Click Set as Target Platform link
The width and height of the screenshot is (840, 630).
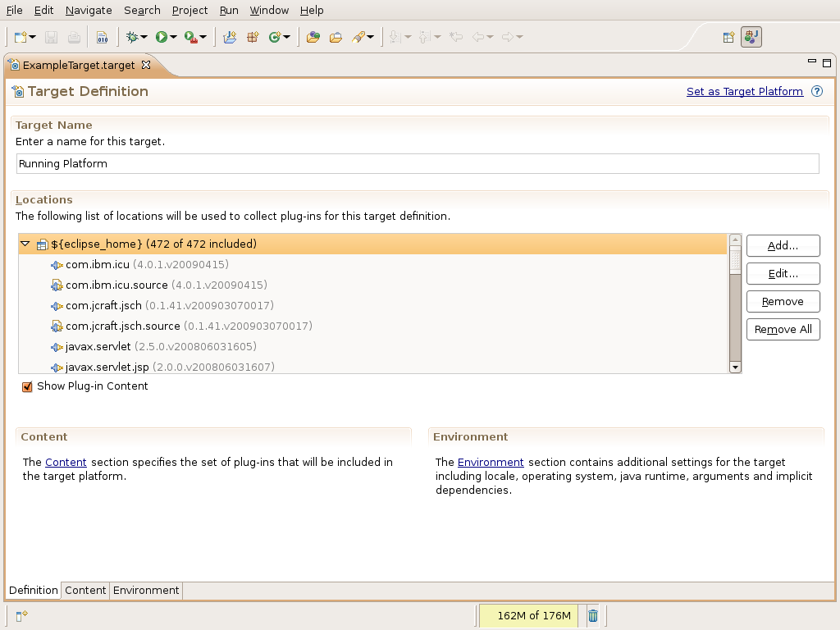click(x=745, y=92)
